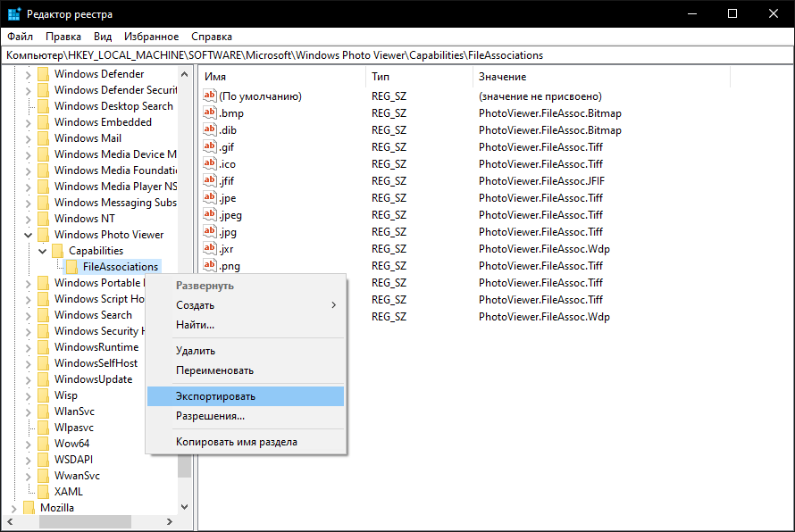Open the Вид menu
This screenshot has height=532, width=795.
(x=103, y=37)
